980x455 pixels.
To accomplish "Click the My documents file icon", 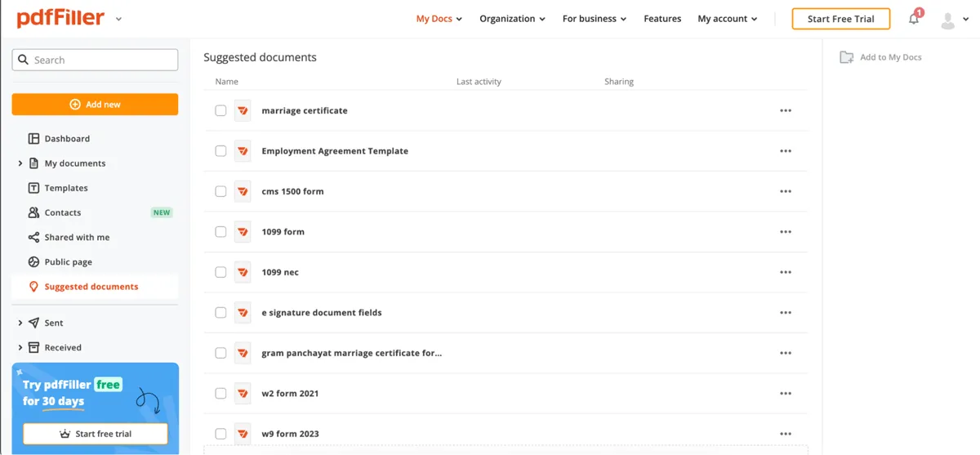I will coord(33,163).
